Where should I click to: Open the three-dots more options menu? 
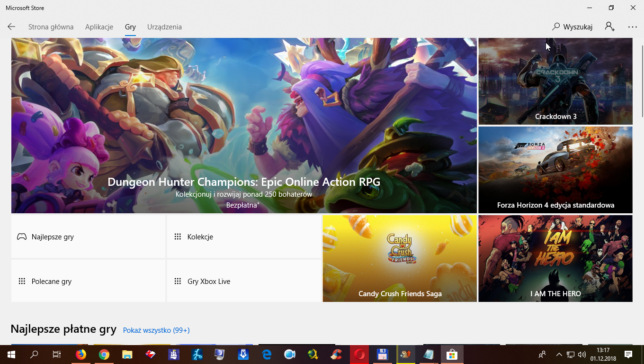(633, 27)
